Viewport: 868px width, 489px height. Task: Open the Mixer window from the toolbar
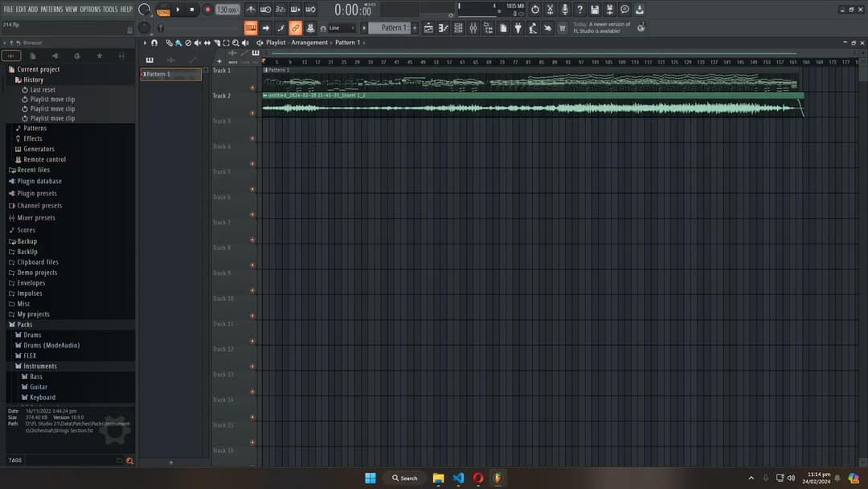473,28
